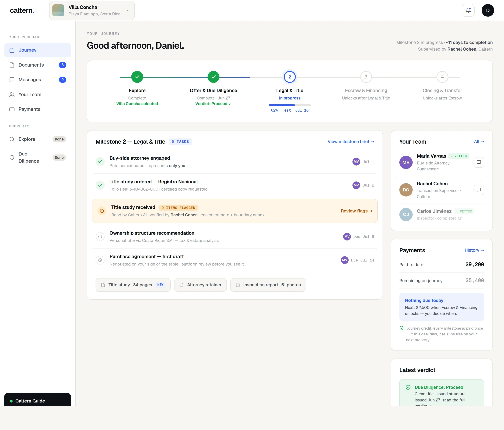
Task: Click the VETTED badge beside María Vargas
Action: (x=458, y=156)
